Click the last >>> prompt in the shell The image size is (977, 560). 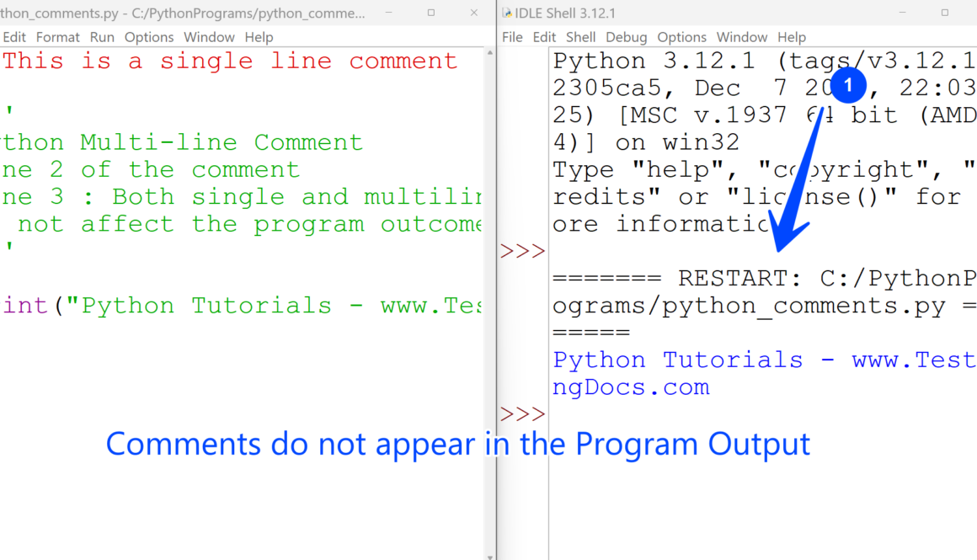[522, 414]
